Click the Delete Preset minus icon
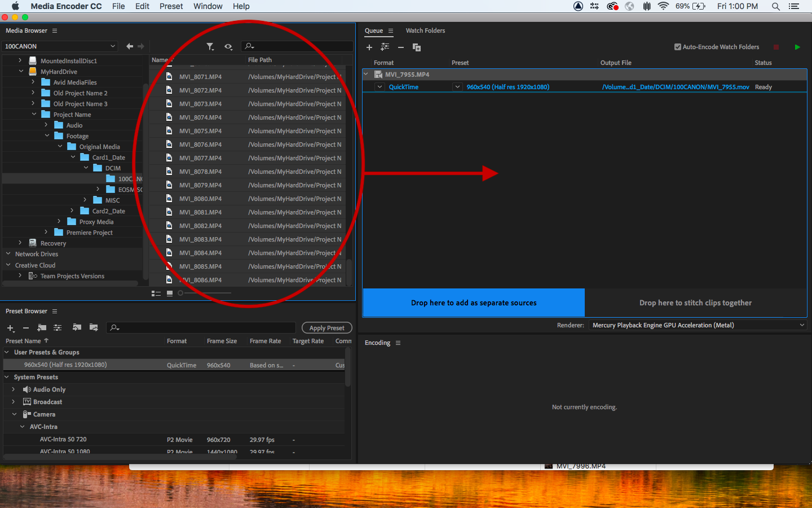This screenshot has height=508, width=812. click(x=26, y=328)
